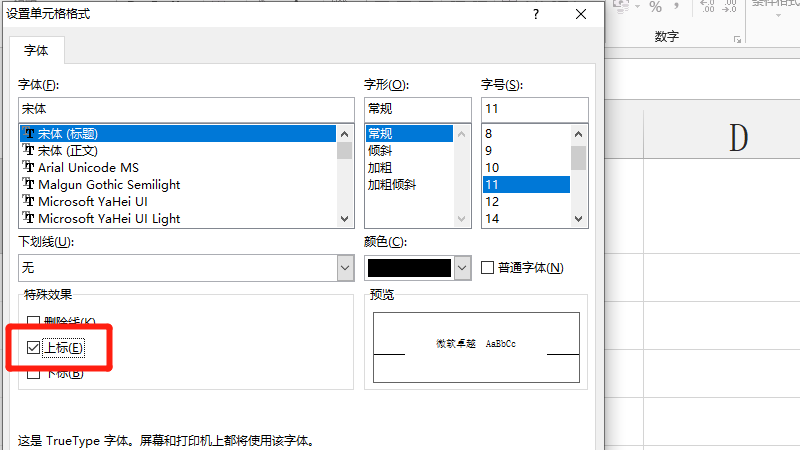
Task: Uncheck the 上标 checkbox
Action: tap(34, 347)
